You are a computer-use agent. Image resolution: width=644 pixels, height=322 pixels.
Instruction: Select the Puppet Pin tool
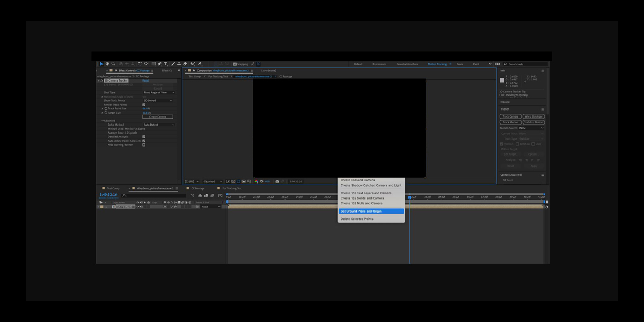200,64
